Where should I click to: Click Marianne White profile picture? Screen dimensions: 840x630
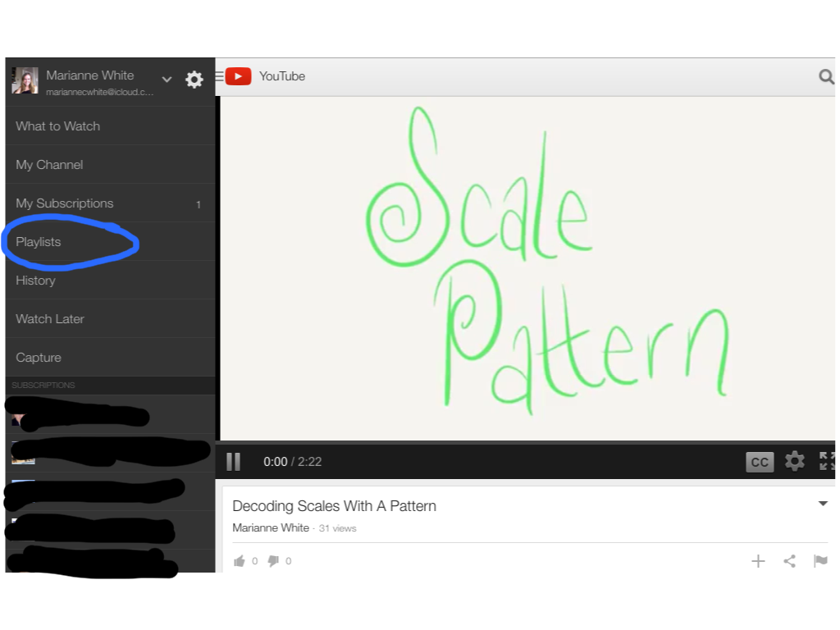coord(25,80)
